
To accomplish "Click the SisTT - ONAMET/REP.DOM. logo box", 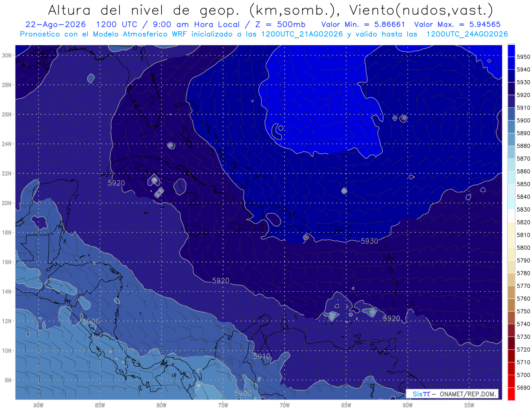I will point(452,394).
